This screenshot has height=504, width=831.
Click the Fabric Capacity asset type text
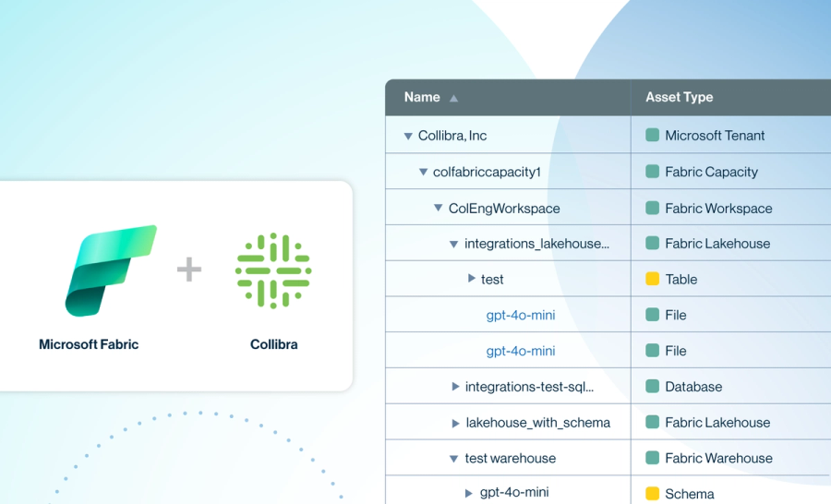pyautogui.click(x=711, y=172)
